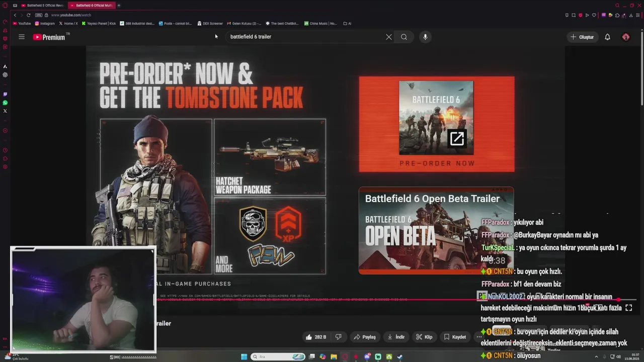Open the Opera GX main menu logo
Screen dimensions: 644x362
tap(5, 6)
